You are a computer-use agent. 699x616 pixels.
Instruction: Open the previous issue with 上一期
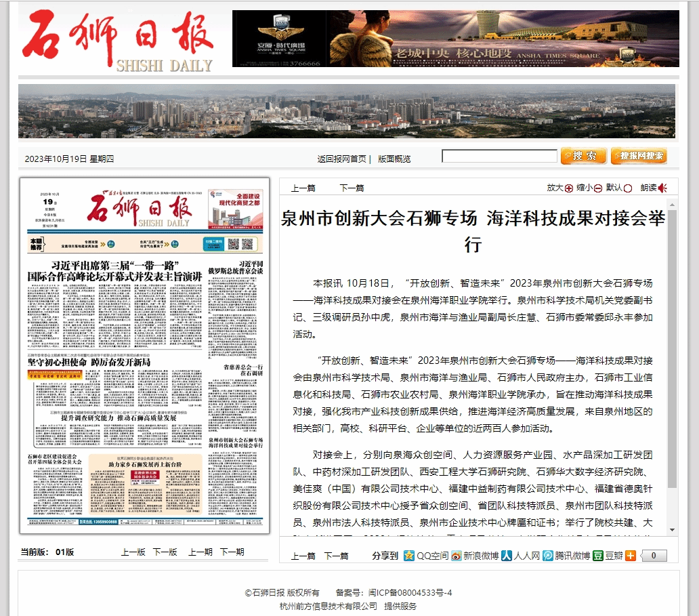click(200, 552)
